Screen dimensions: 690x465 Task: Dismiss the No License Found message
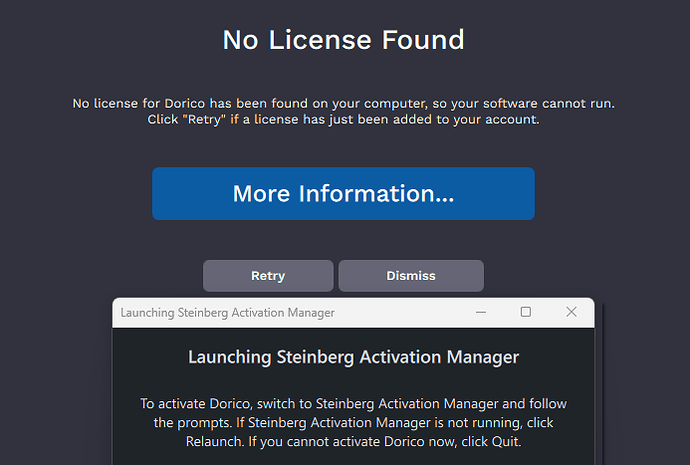pyautogui.click(x=411, y=276)
